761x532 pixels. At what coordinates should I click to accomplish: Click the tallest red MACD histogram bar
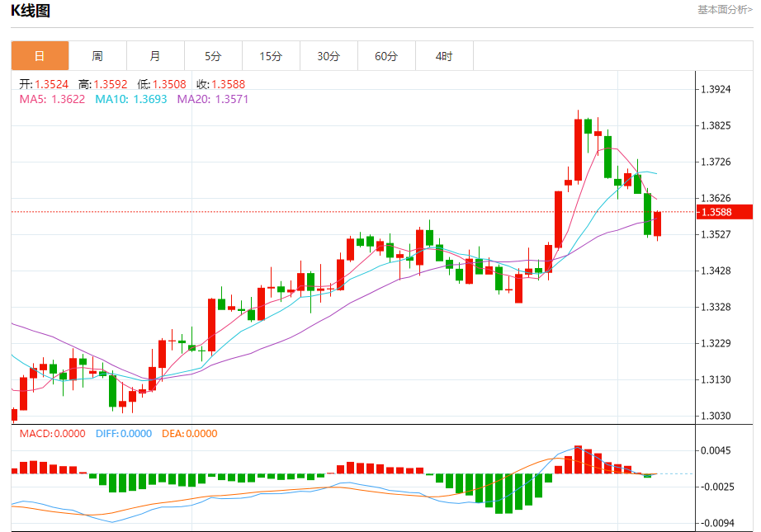click(x=578, y=459)
